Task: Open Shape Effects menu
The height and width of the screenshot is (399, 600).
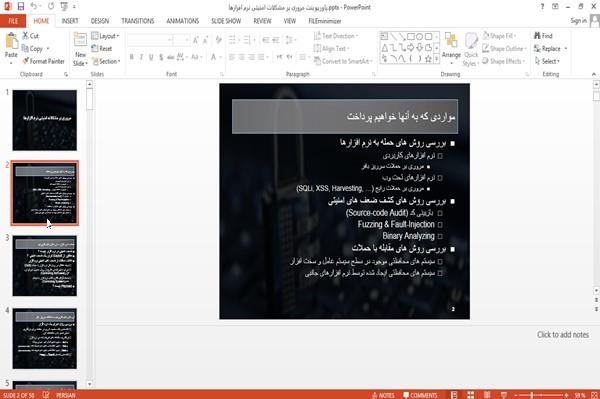Action: pos(504,61)
